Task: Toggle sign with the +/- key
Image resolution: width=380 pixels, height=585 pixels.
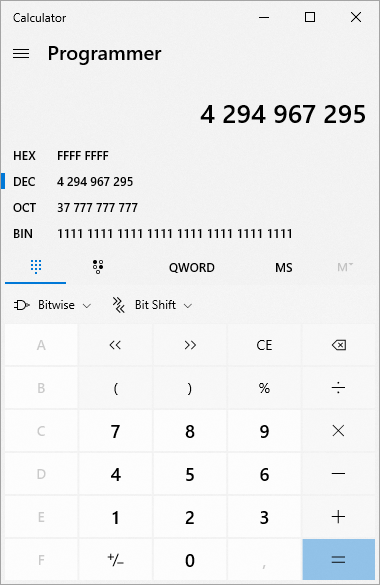Action: 115,560
